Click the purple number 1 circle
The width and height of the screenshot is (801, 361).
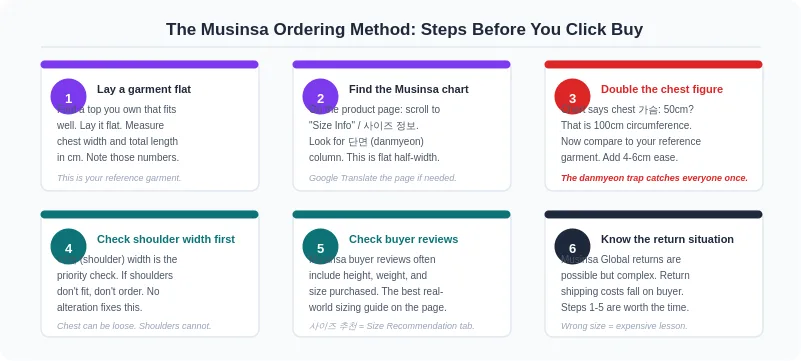click(x=68, y=97)
